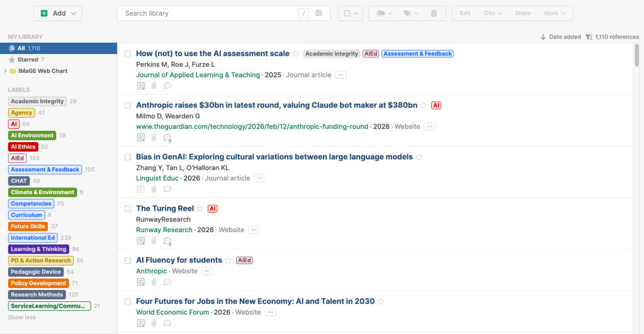The height and width of the screenshot is (334, 644).
Task: Open the More toolbar menu
Action: coord(555,13)
